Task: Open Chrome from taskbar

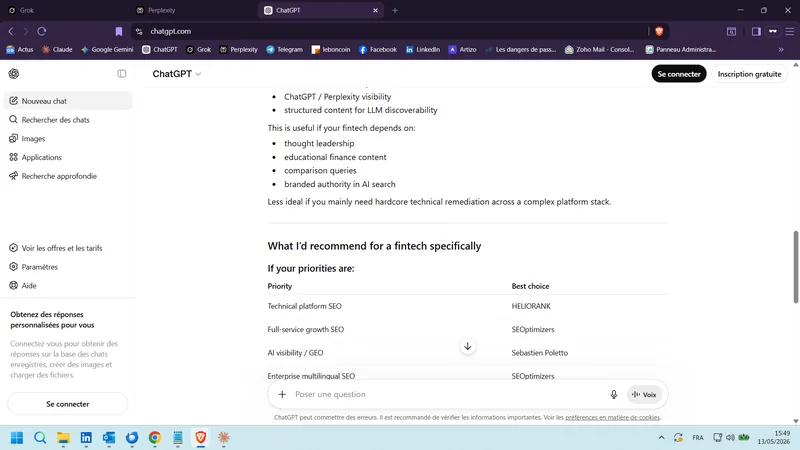Action: (155, 438)
